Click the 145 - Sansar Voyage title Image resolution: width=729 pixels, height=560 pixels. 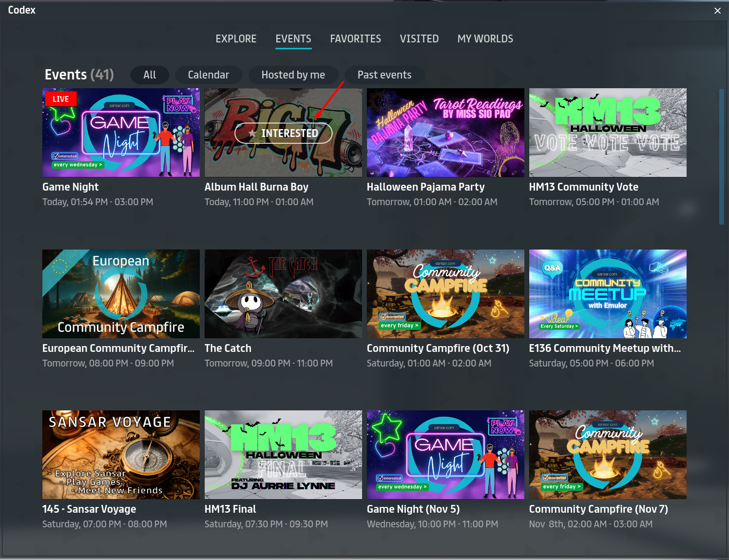coord(89,509)
